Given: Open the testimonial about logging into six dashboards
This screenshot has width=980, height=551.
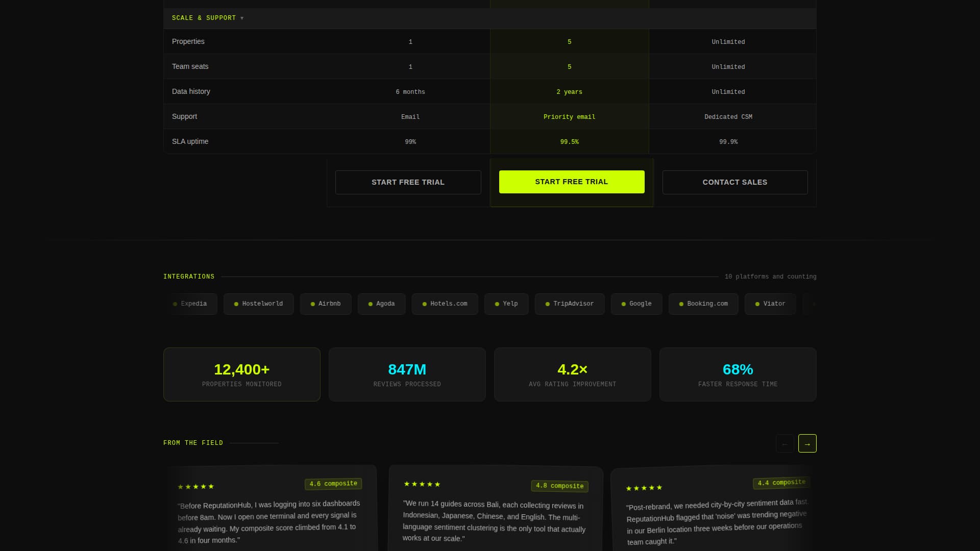Looking at the screenshot, I should [x=271, y=508].
